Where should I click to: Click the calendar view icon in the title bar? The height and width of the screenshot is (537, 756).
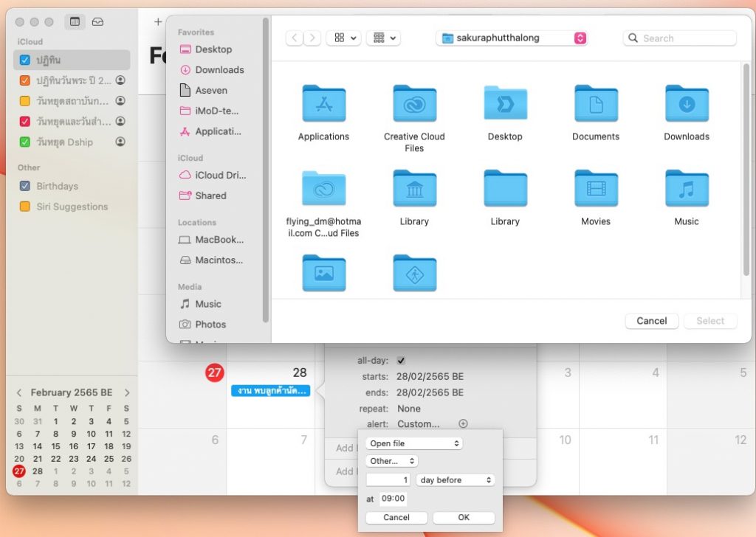click(x=75, y=22)
